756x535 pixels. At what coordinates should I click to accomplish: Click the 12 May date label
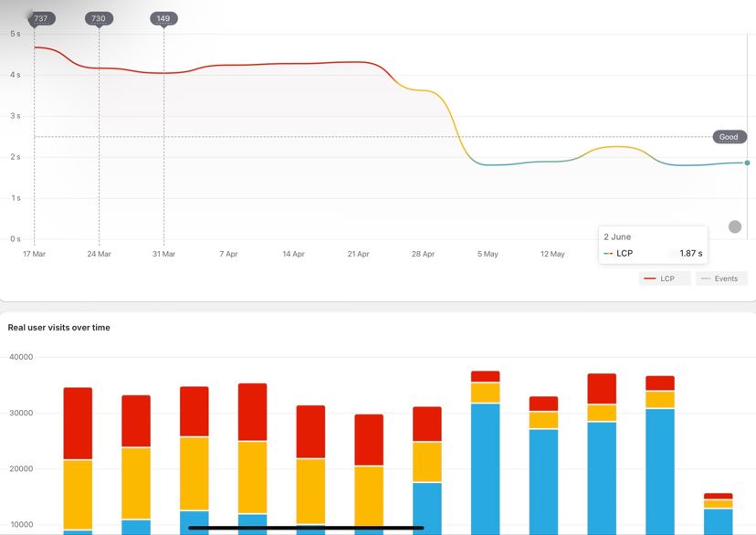pyautogui.click(x=551, y=254)
